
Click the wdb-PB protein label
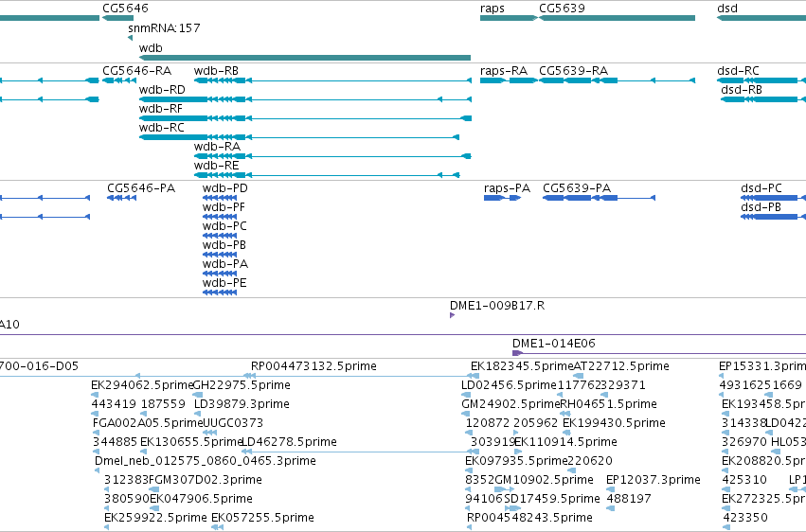(224, 245)
